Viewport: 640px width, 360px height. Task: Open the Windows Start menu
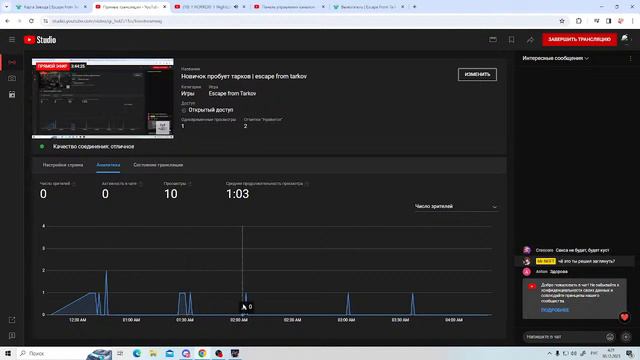[7, 353]
